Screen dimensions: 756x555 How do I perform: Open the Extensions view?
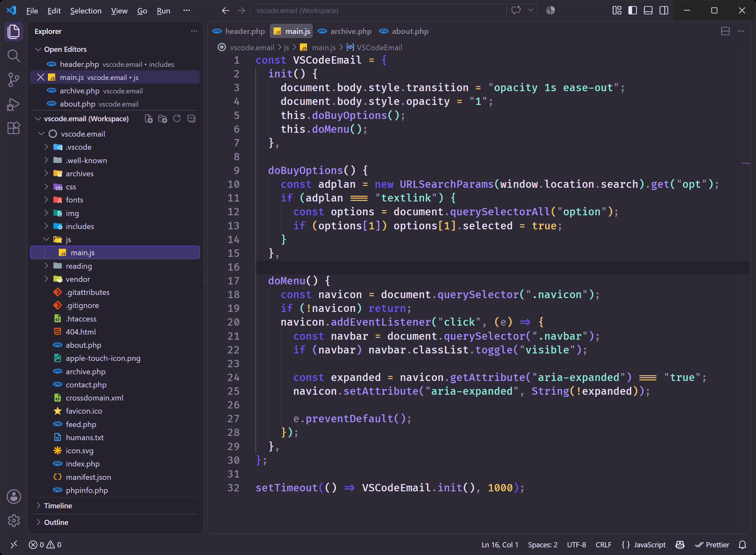[13, 128]
